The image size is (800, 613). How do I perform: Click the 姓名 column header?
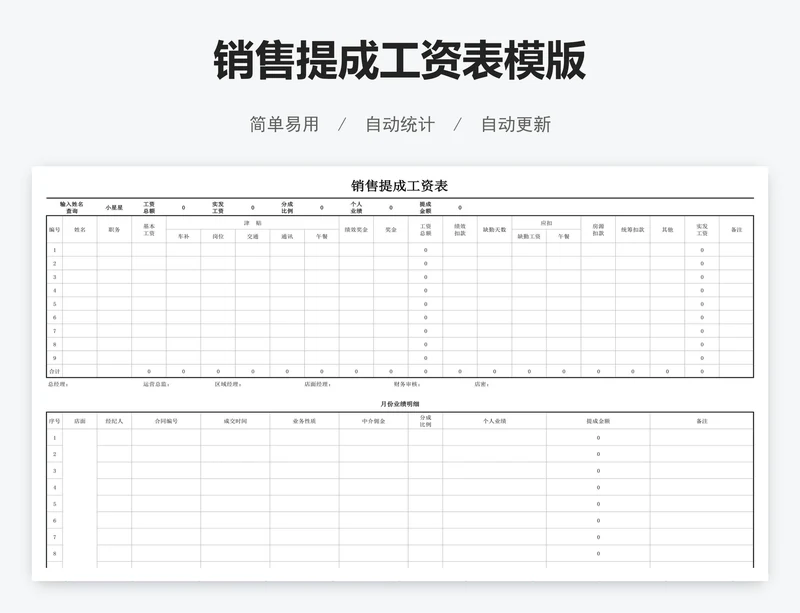(x=80, y=230)
